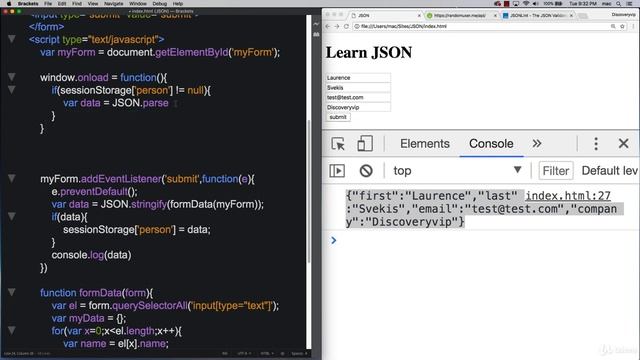Close the JSONLint browser tab
Screen dimensions: 640x360
click(571, 16)
